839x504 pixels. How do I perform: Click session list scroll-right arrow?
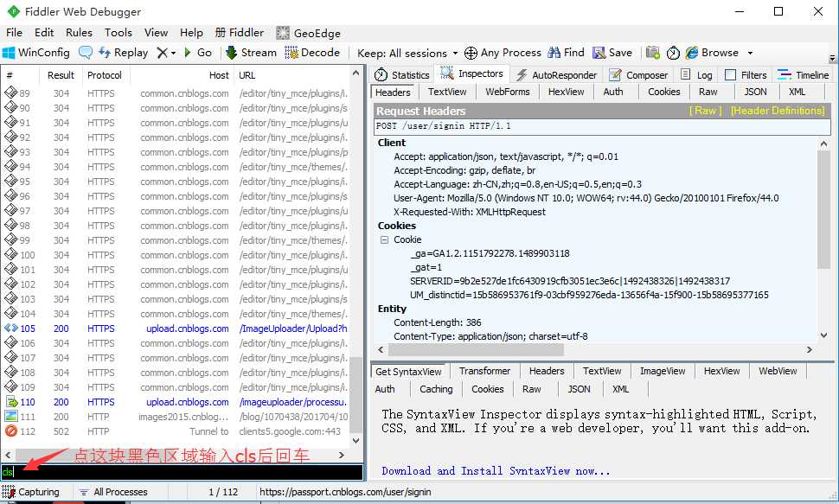point(342,455)
